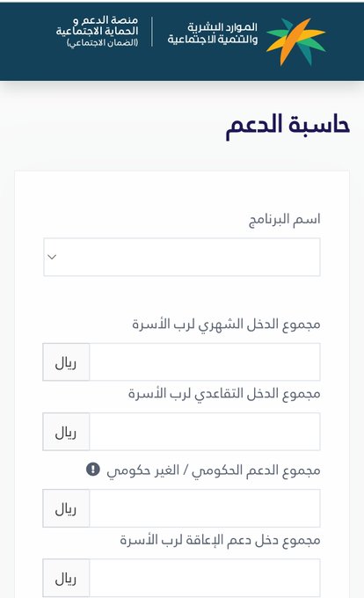Screen dimensions: 364x598
Task: Click the الموارد البشرية والتنمية الاجتماعية header text
Action: coord(213,33)
